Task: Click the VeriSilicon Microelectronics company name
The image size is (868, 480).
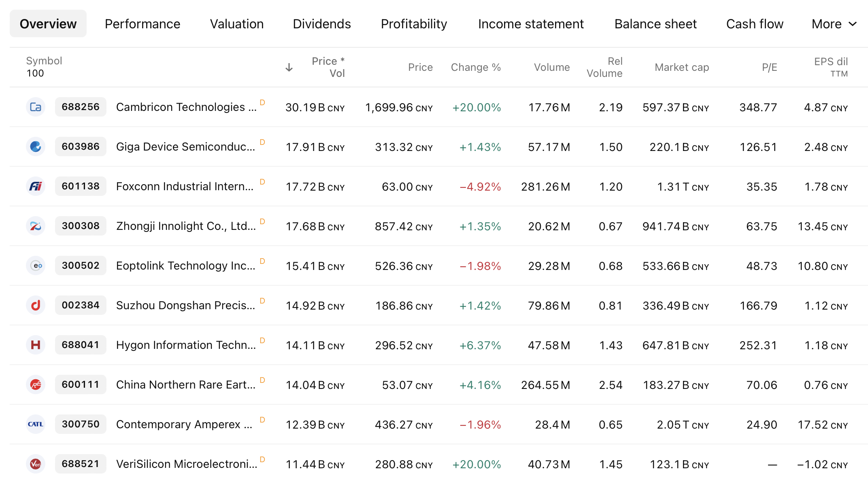Action: click(187, 464)
